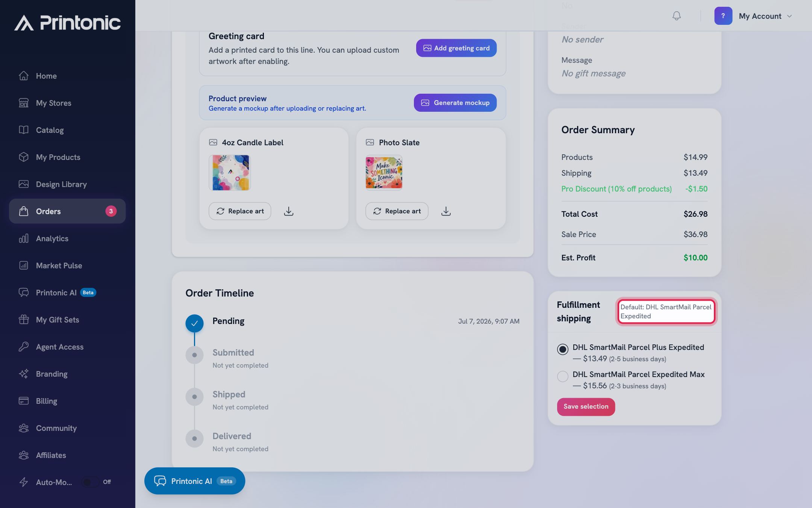The height and width of the screenshot is (508, 812).
Task: Open the Orders menu item
Action: coord(67,211)
